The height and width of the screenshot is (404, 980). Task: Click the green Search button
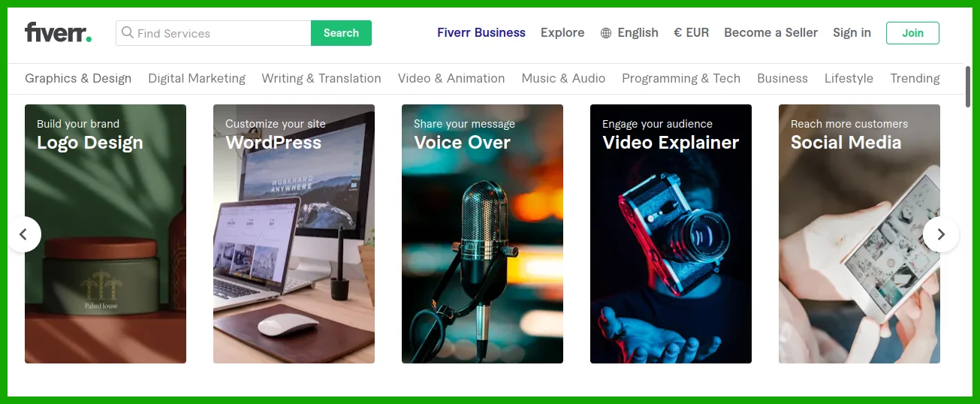pyautogui.click(x=341, y=33)
